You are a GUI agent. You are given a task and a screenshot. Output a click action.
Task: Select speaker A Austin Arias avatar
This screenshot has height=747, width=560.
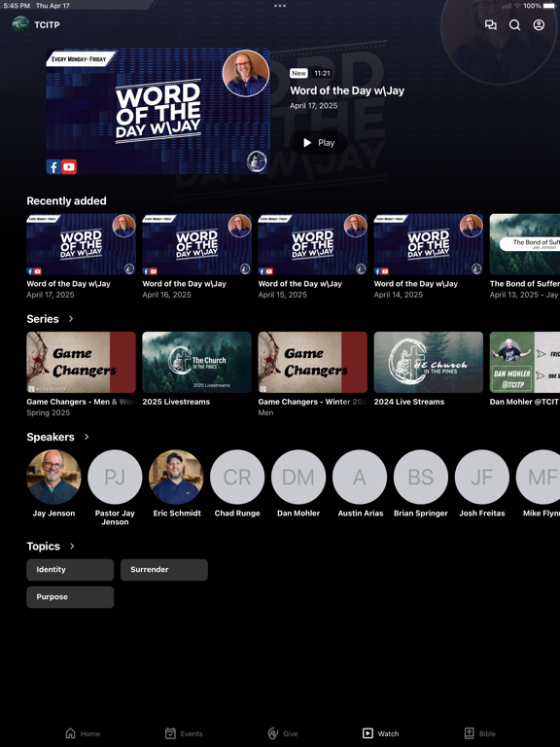click(x=360, y=477)
